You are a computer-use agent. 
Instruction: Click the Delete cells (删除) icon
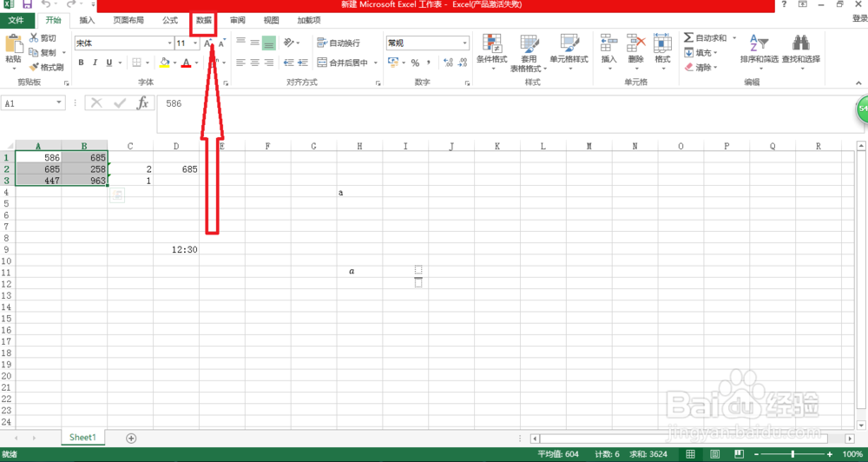[x=636, y=43]
